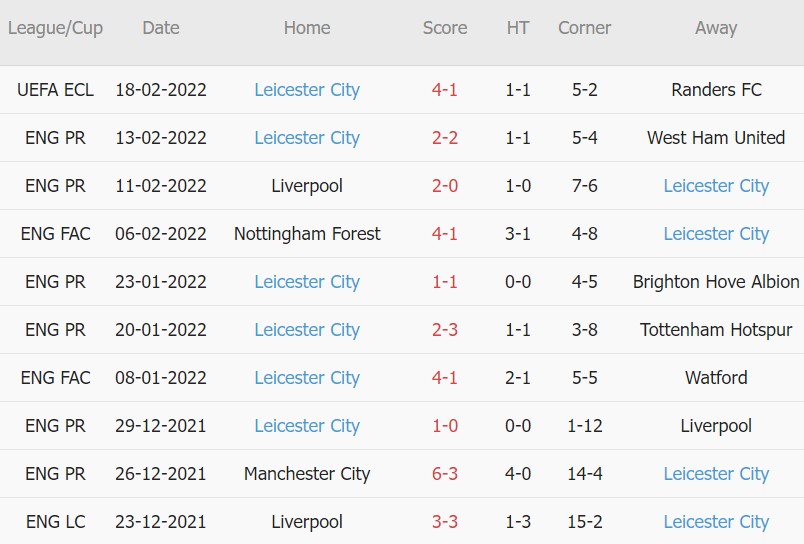This screenshot has width=804, height=544.
Task: Click the Leicester City link in the Randers FC row
Action: pos(307,90)
